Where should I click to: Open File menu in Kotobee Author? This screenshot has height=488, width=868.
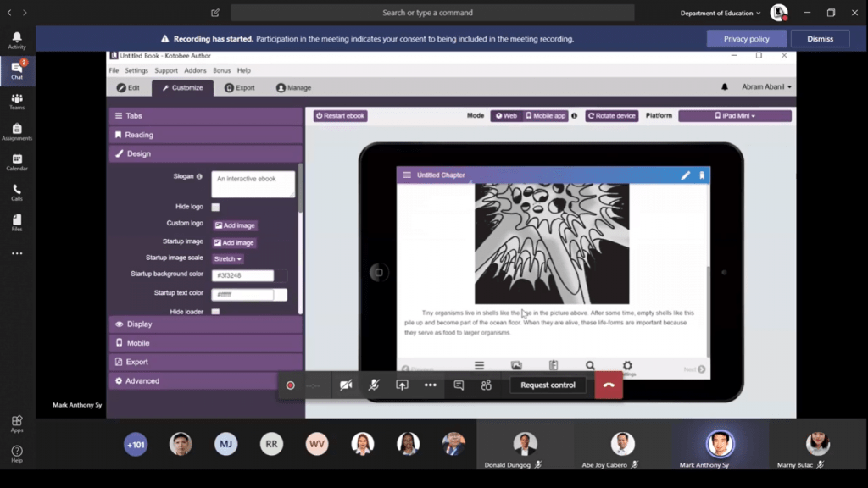[x=114, y=70]
